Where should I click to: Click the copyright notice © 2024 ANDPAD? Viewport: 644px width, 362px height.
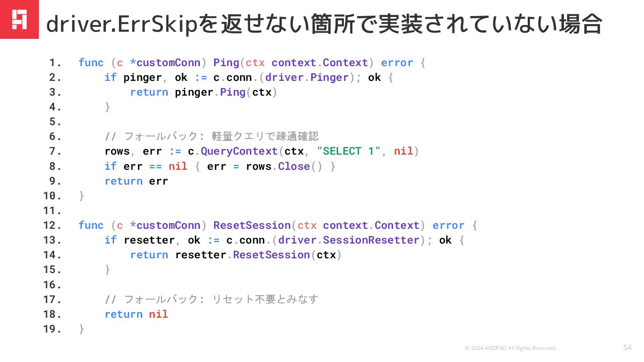(x=511, y=348)
